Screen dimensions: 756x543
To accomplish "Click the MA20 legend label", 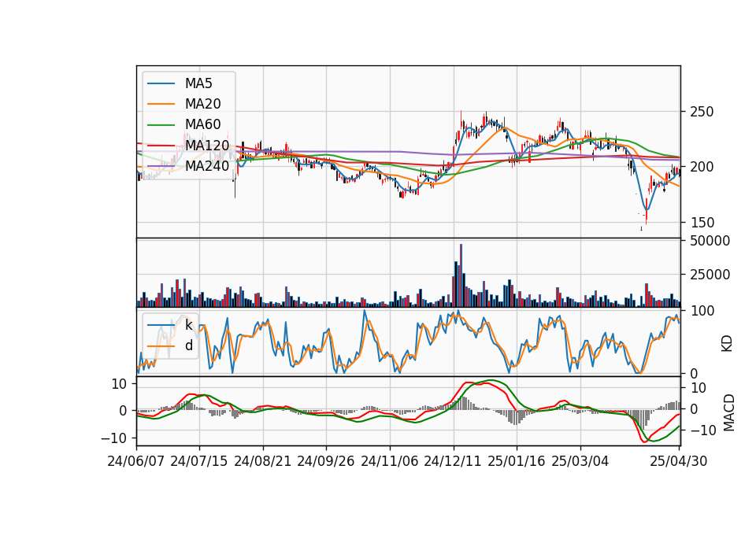I will [x=202, y=104].
